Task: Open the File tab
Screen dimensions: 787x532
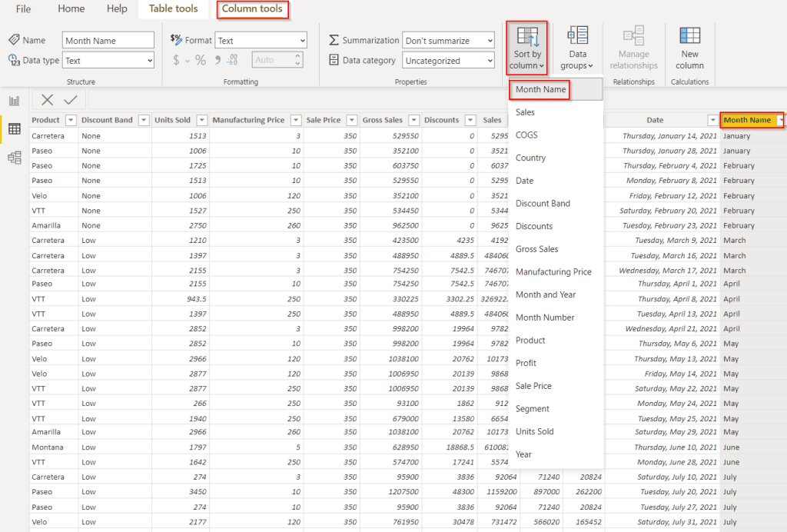Action: [23, 9]
